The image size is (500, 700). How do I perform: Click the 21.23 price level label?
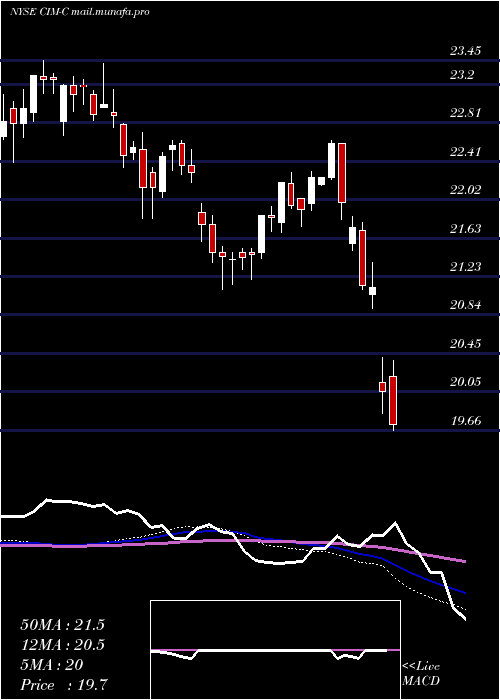point(465,267)
